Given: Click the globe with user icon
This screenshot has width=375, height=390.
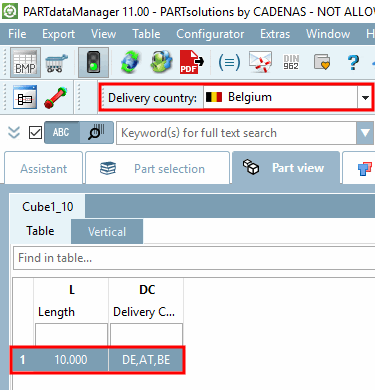Looking at the screenshot, I should point(161,62).
